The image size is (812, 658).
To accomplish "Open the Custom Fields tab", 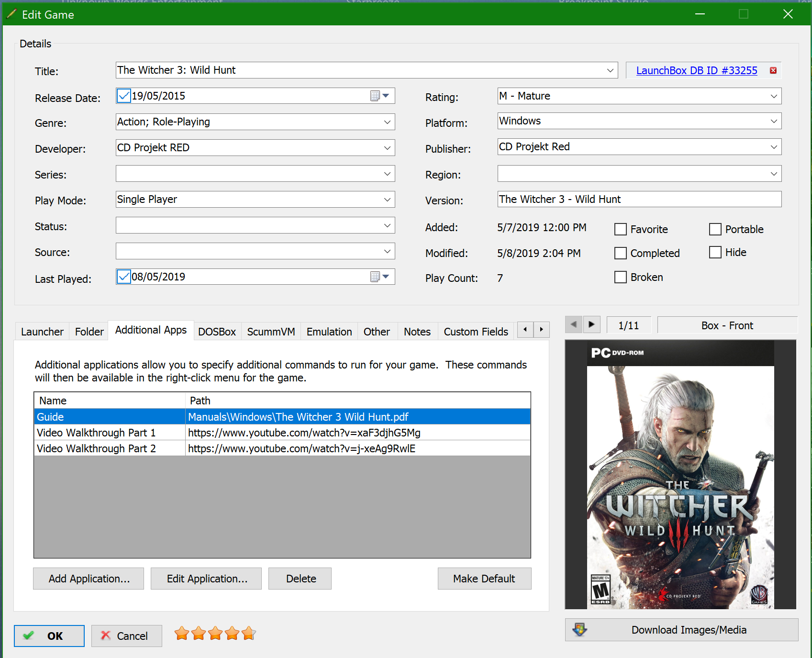I will tap(476, 332).
